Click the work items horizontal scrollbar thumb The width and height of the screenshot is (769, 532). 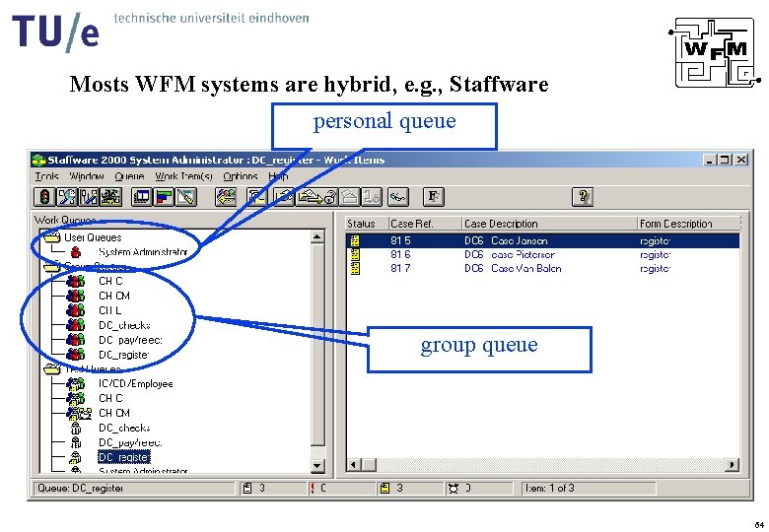(369, 464)
